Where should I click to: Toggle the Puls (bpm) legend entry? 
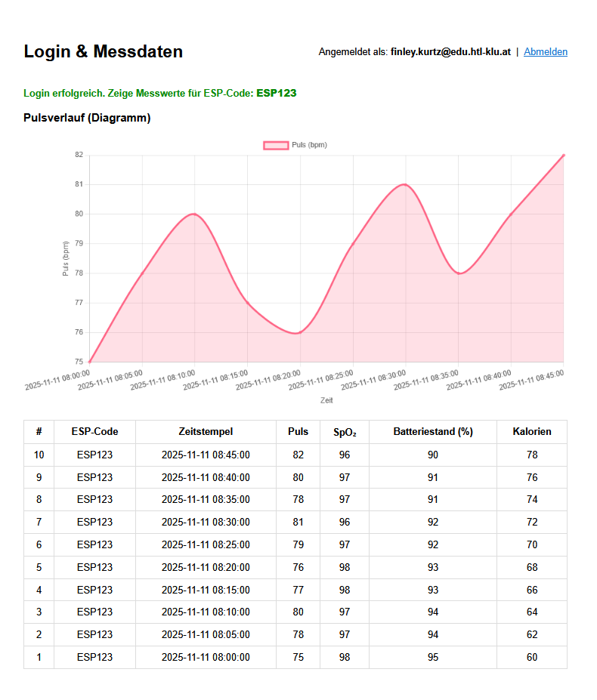308,145
